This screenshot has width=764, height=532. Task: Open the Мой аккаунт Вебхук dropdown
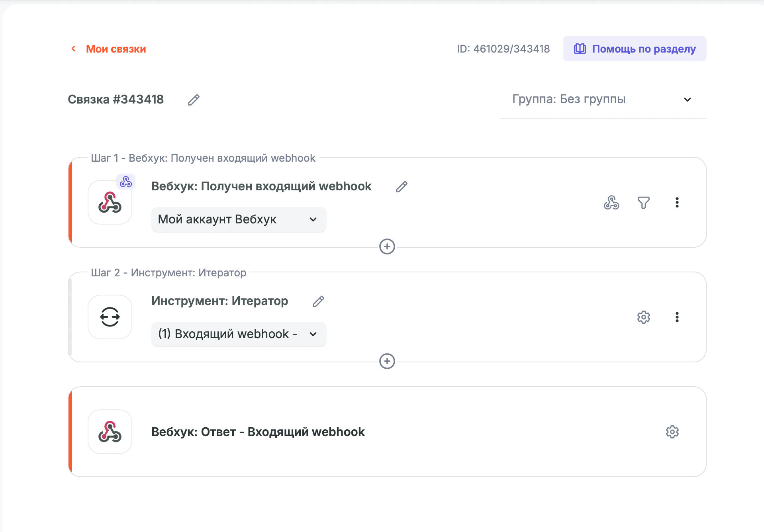(x=238, y=219)
